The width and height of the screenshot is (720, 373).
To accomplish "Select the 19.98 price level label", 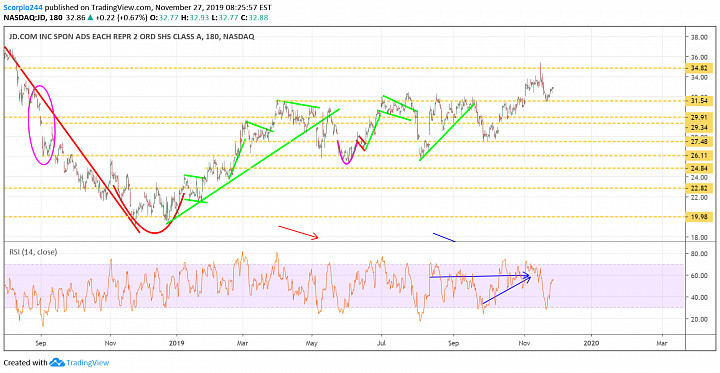I will [699, 217].
